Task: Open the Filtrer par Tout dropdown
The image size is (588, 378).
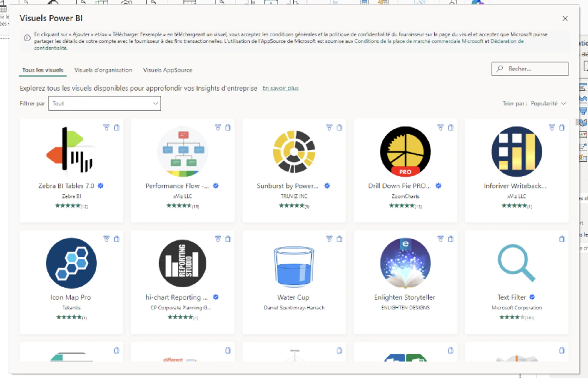Action: (x=104, y=103)
